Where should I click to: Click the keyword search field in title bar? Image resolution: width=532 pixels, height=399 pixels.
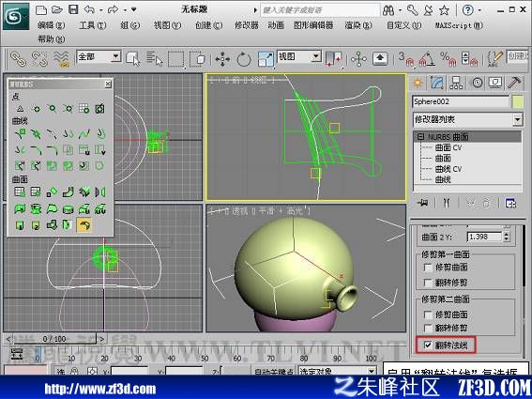point(320,10)
